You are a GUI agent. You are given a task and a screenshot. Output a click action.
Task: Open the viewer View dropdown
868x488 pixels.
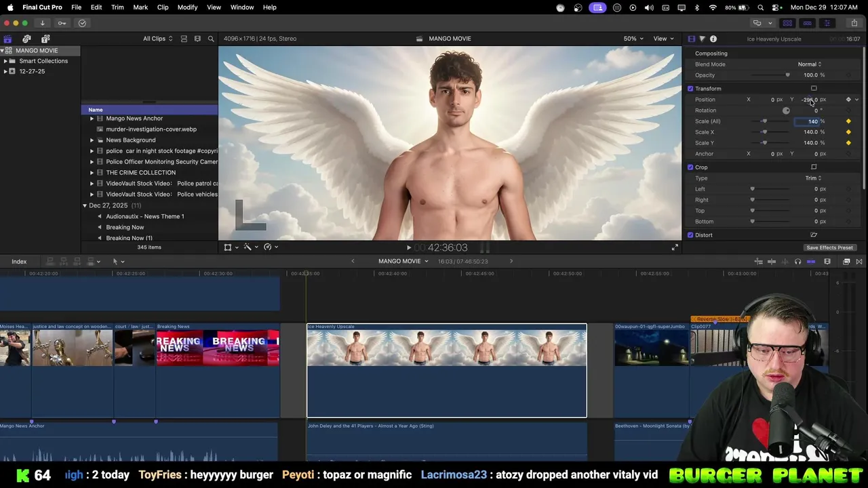pyautogui.click(x=663, y=39)
